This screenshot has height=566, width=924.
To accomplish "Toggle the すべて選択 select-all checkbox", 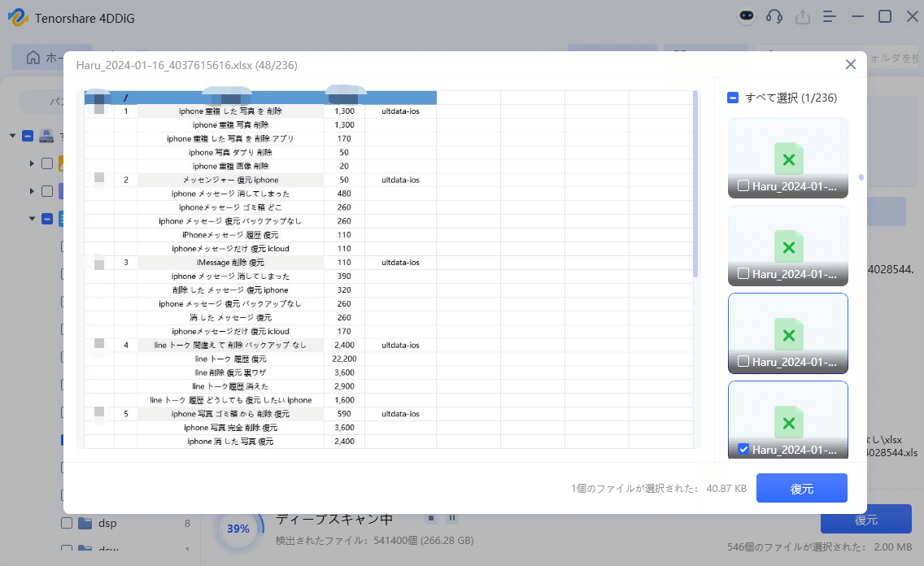I will pyautogui.click(x=733, y=98).
